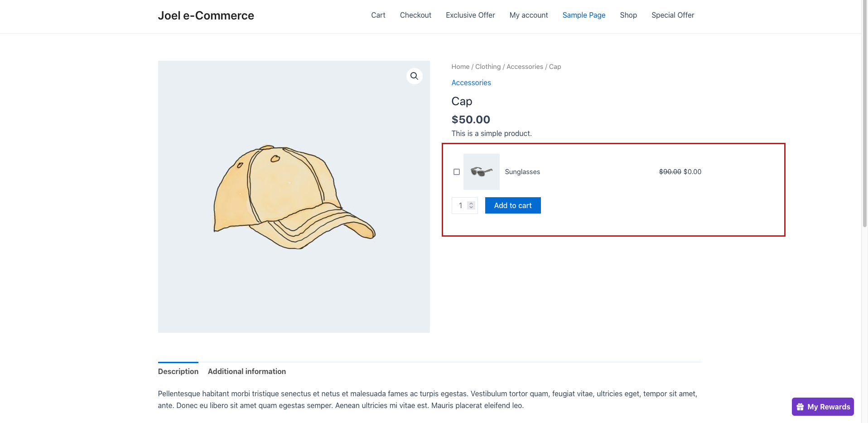Click the Special Offer menu item

click(x=672, y=15)
